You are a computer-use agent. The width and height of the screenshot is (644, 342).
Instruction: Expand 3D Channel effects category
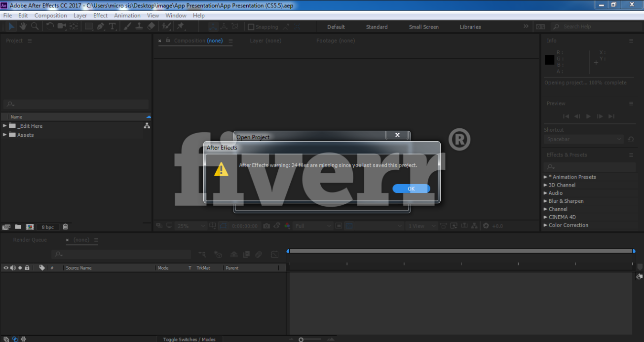point(546,185)
